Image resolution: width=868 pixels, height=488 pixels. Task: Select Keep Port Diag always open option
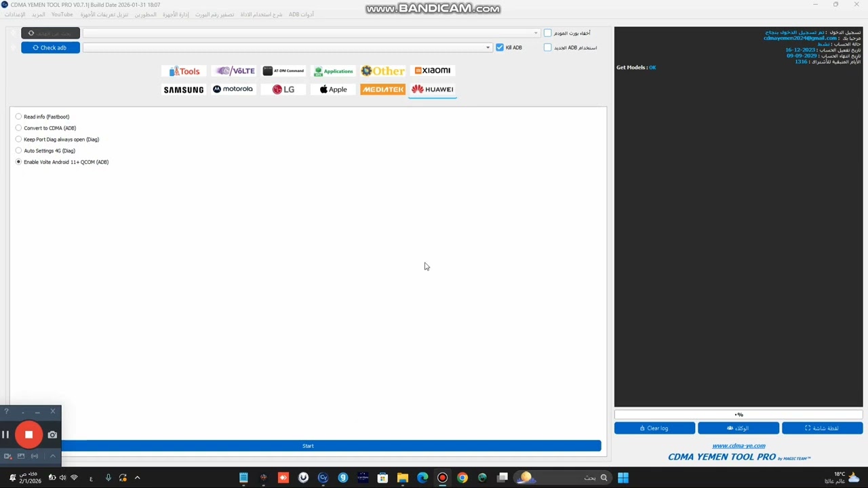pyautogui.click(x=57, y=140)
